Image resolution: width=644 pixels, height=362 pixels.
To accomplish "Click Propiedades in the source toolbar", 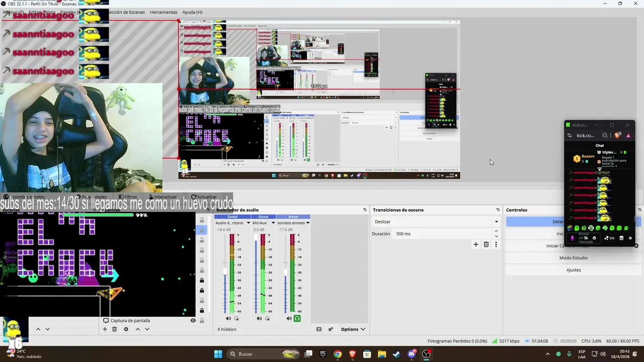I will pyautogui.click(x=91, y=197).
